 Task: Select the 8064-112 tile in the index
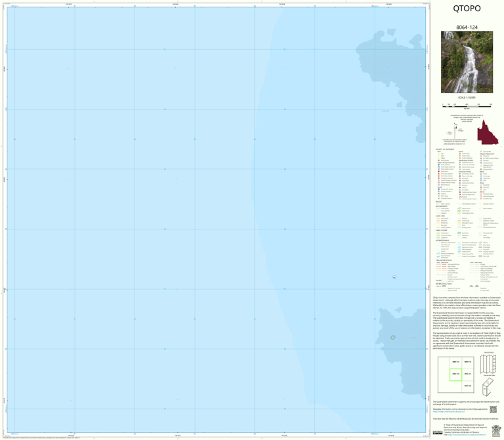pos(468,363)
